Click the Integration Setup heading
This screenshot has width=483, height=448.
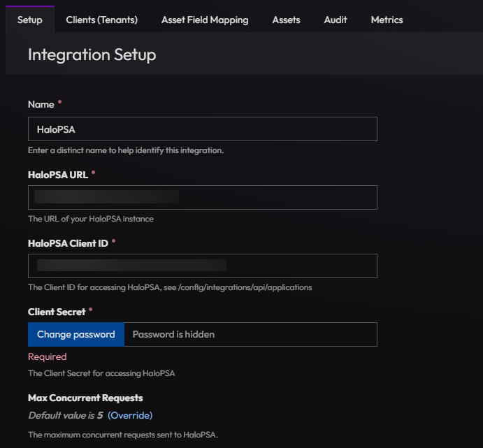tap(92, 55)
